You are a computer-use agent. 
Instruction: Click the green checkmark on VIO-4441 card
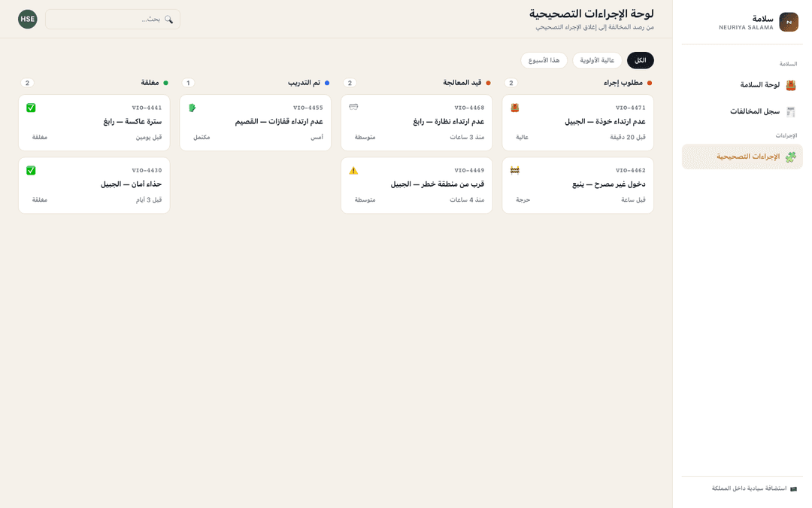point(31,108)
